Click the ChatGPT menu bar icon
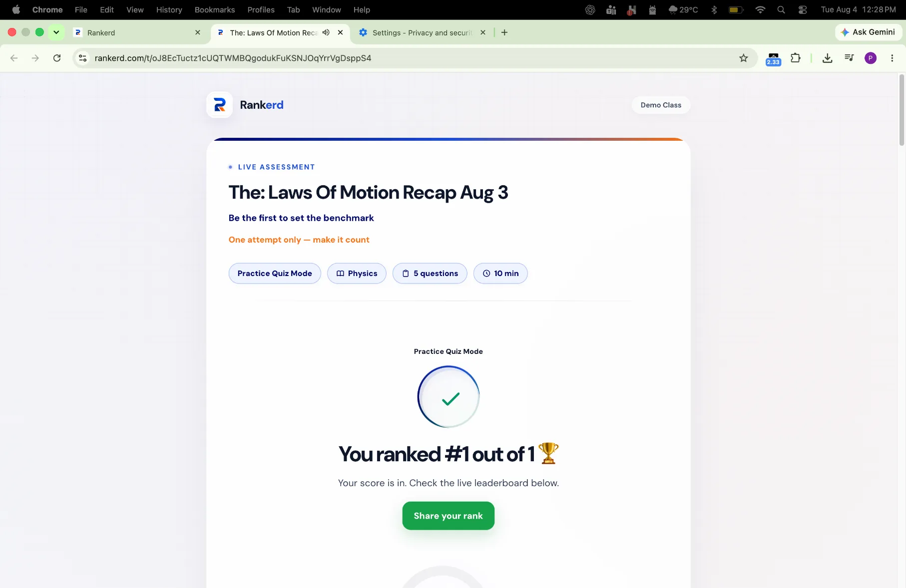The image size is (906, 588). 590,9
